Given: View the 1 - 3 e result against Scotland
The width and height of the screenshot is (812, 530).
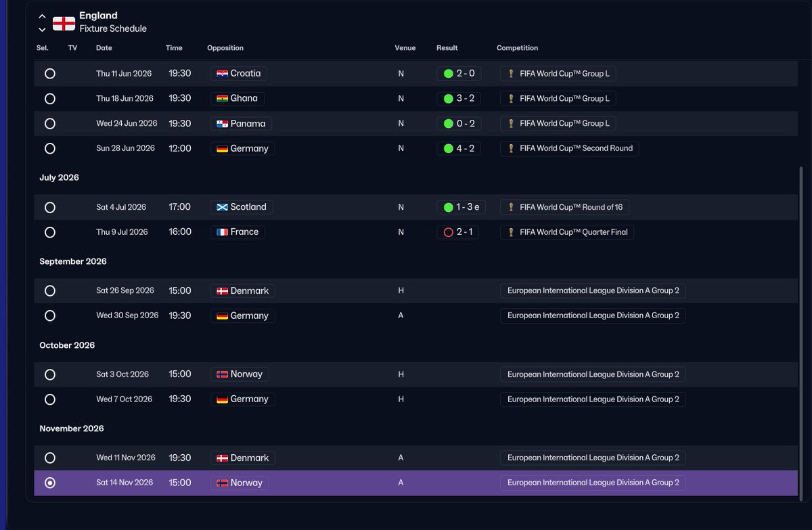Looking at the screenshot, I should pos(461,207).
